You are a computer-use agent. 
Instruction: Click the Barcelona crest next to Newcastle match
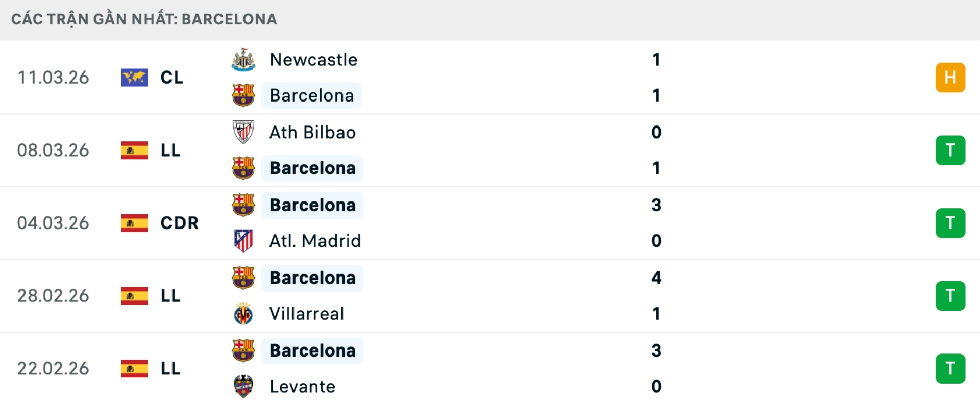point(243,95)
